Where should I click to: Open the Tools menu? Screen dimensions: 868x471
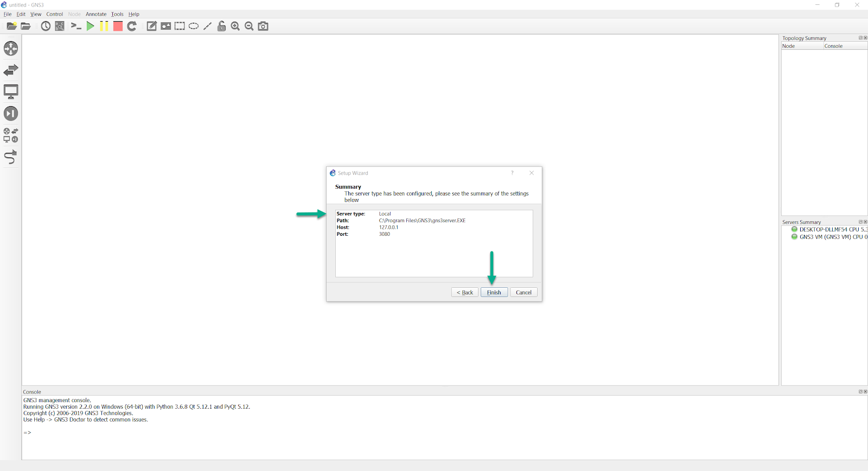click(x=117, y=14)
